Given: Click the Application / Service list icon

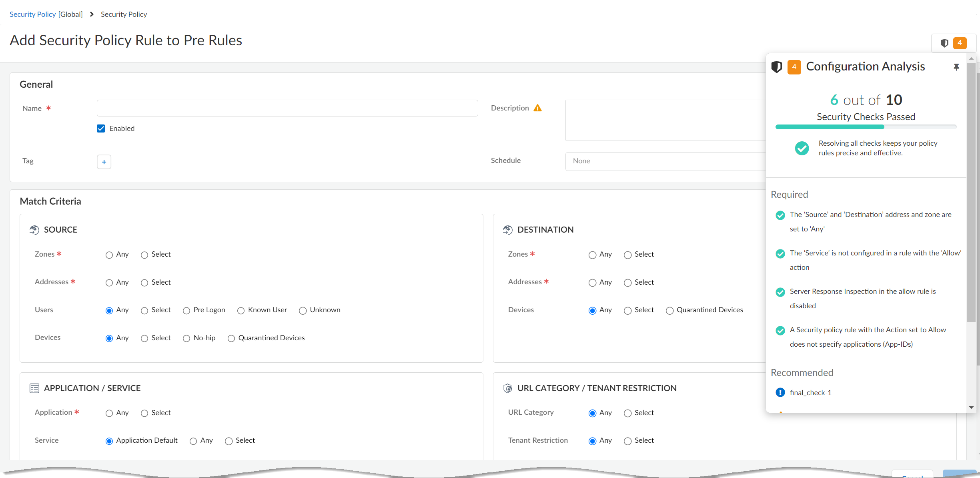Looking at the screenshot, I should pos(34,388).
